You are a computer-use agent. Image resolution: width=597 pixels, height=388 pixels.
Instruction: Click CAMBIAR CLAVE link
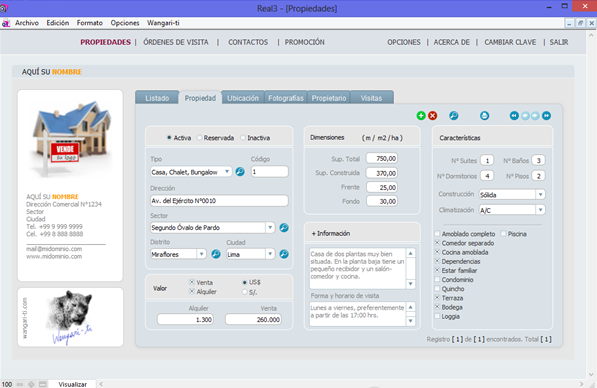pyautogui.click(x=510, y=42)
